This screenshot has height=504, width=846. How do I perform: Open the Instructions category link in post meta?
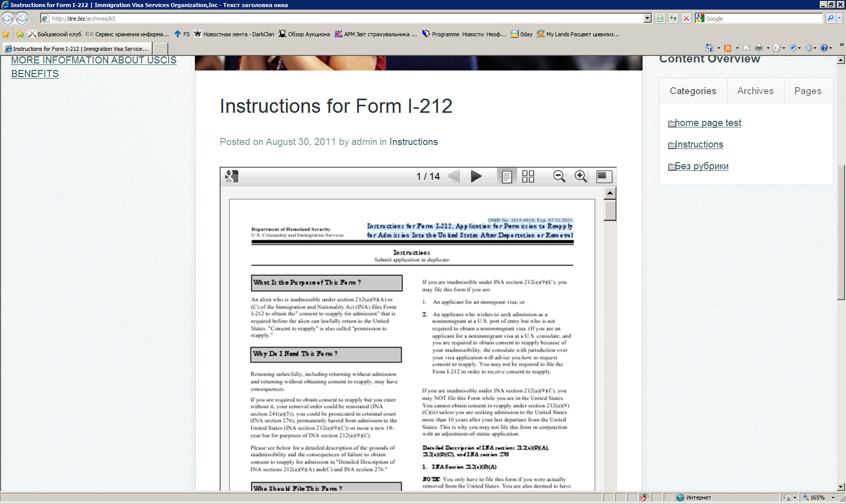click(x=413, y=142)
